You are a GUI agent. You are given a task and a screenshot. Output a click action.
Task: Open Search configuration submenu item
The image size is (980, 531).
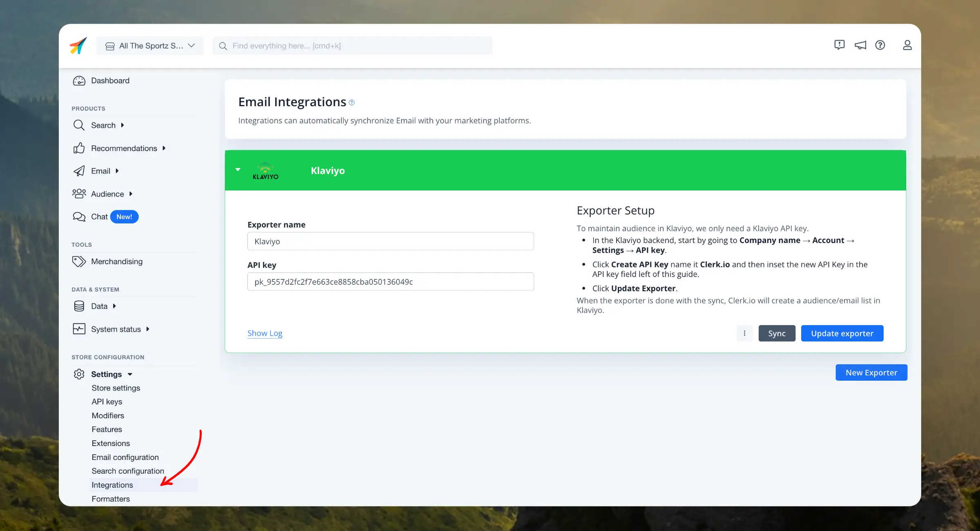128,471
